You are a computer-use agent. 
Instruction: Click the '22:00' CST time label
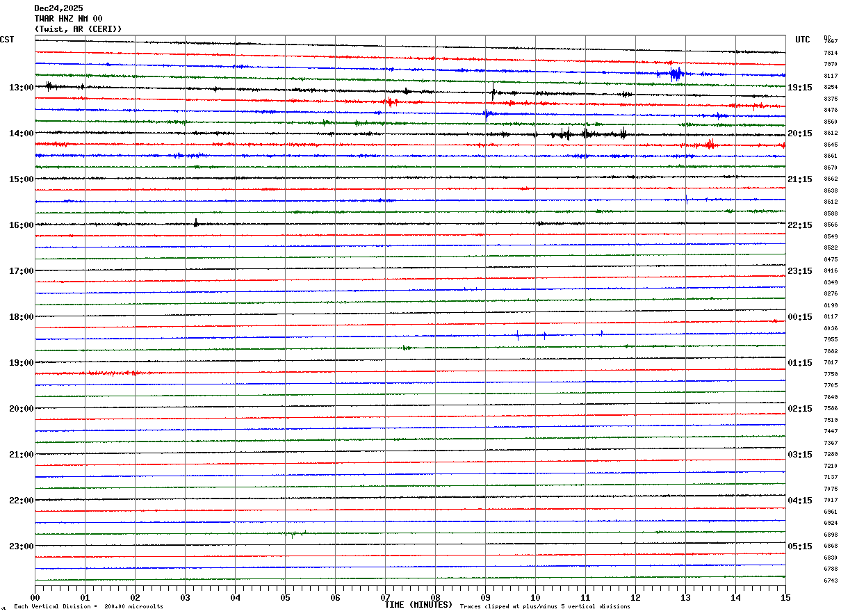(22, 501)
